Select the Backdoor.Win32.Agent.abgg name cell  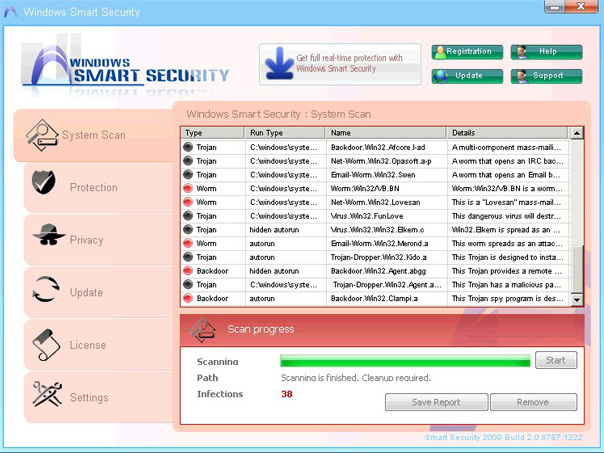point(386,271)
